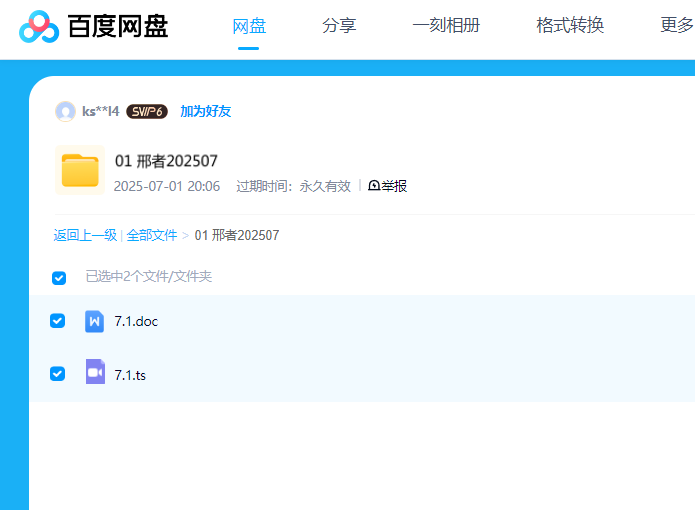Screen dimensions: 695x510
Task: Open the 7.1.doc file name
Action: (136, 321)
